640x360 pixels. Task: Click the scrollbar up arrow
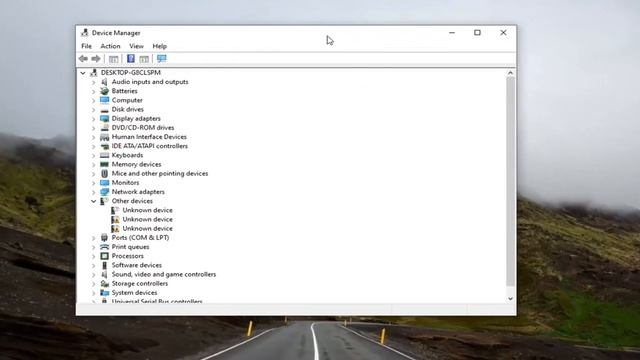510,73
